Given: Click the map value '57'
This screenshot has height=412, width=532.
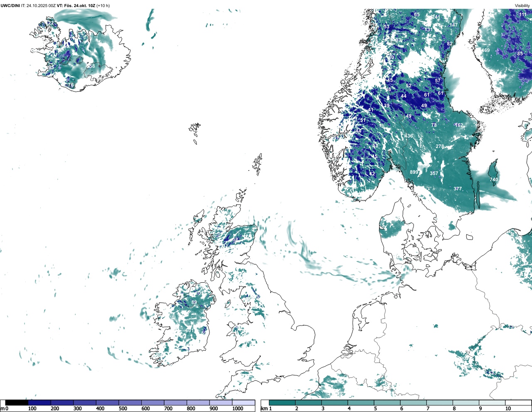Looking at the screenshot, I should 438,81.
